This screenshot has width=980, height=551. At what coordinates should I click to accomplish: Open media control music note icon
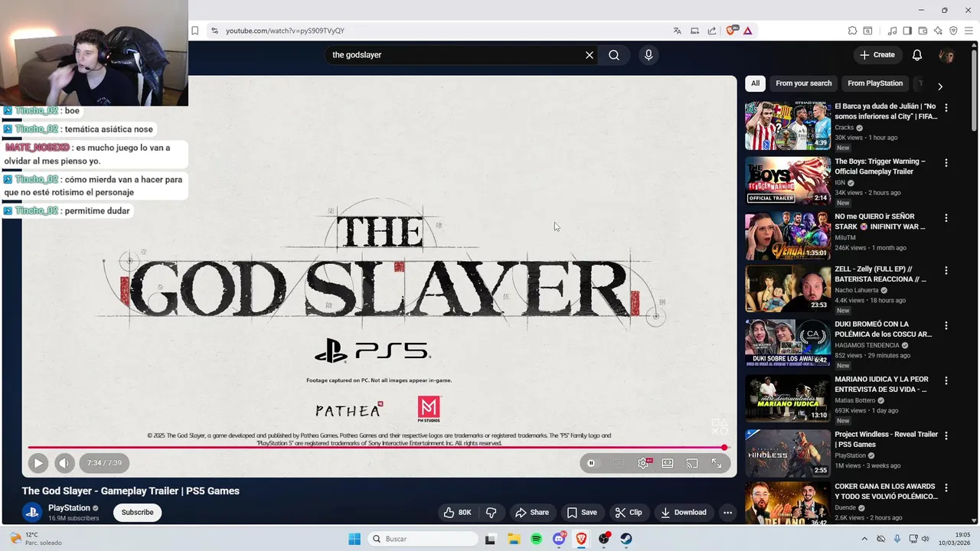coord(892,31)
